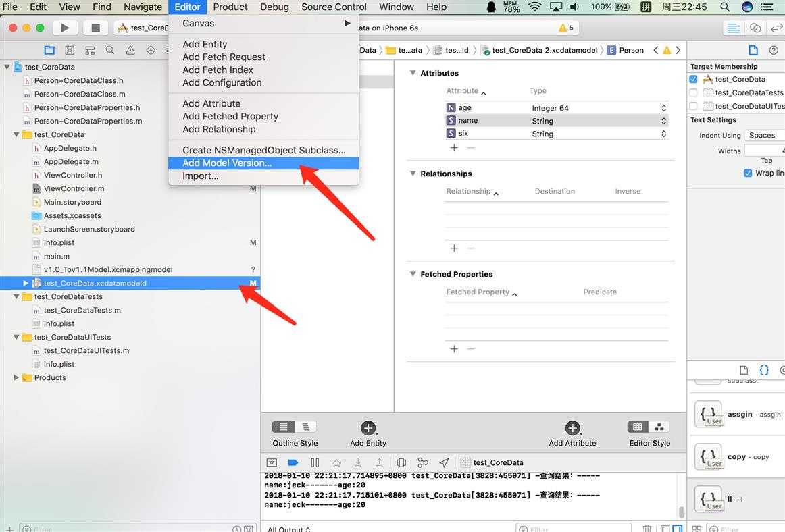Click plus button under Relationships table
Viewport: 785px width, 532px height.
point(454,248)
